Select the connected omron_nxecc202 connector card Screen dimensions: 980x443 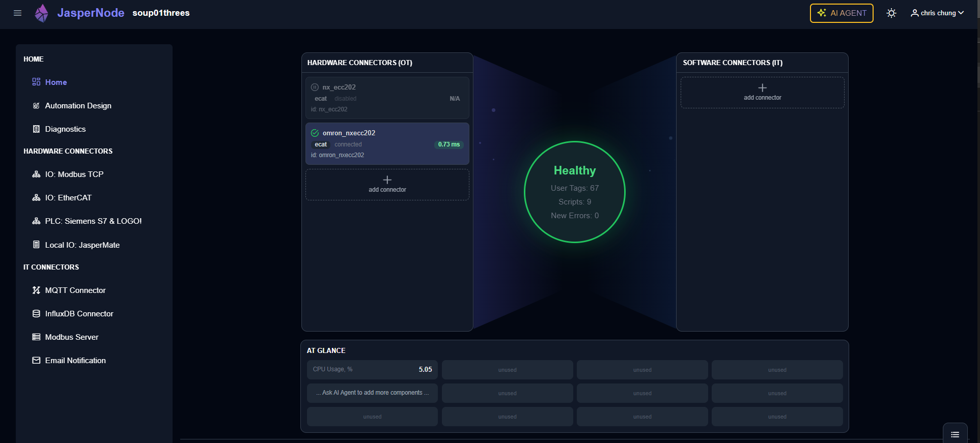387,144
